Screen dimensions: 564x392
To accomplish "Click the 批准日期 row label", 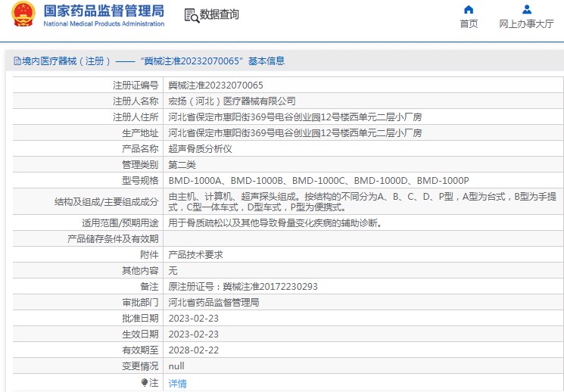I will [140, 319].
